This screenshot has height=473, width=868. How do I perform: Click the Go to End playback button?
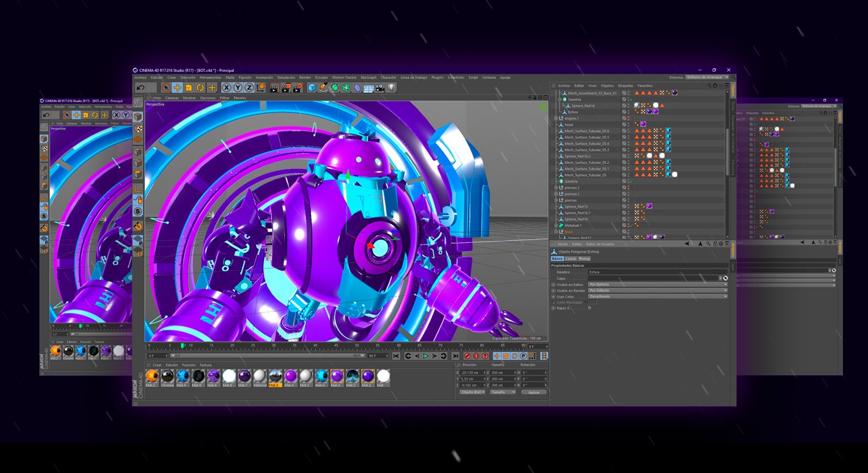[x=455, y=356]
